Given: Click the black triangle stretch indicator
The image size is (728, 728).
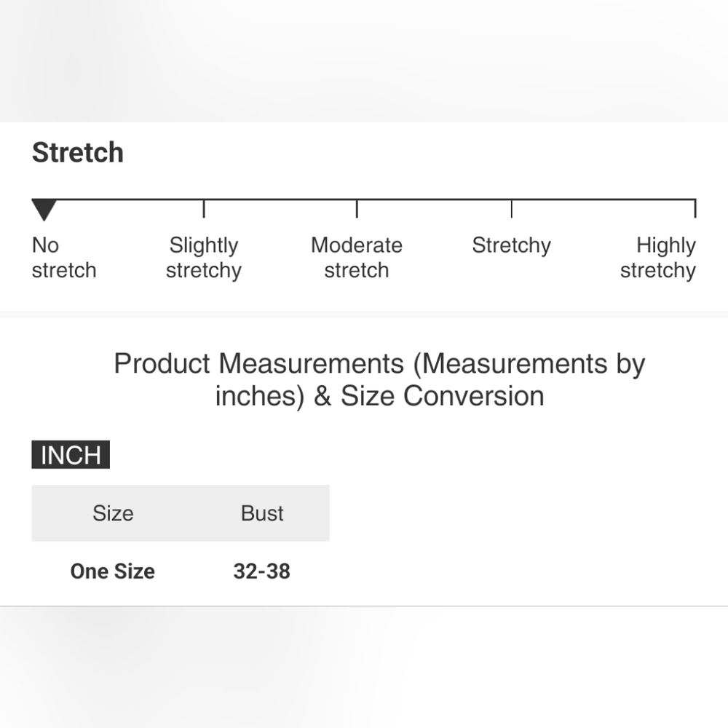Looking at the screenshot, I should pos(44,210).
